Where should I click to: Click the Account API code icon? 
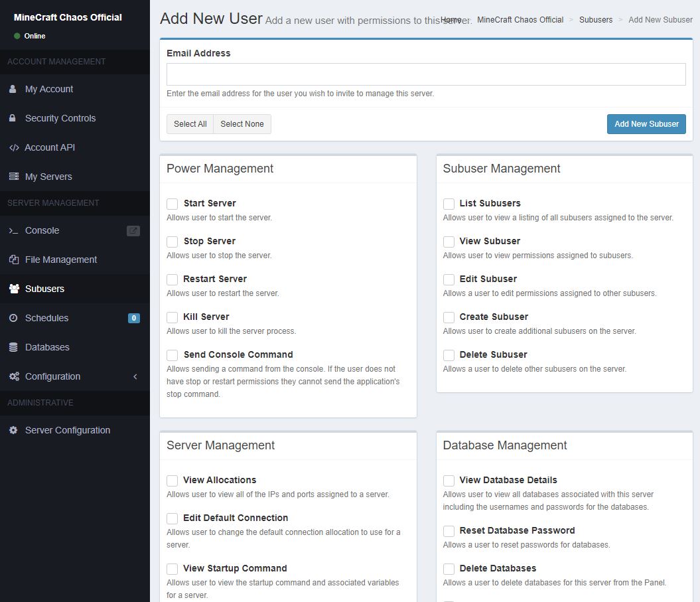point(13,147)
